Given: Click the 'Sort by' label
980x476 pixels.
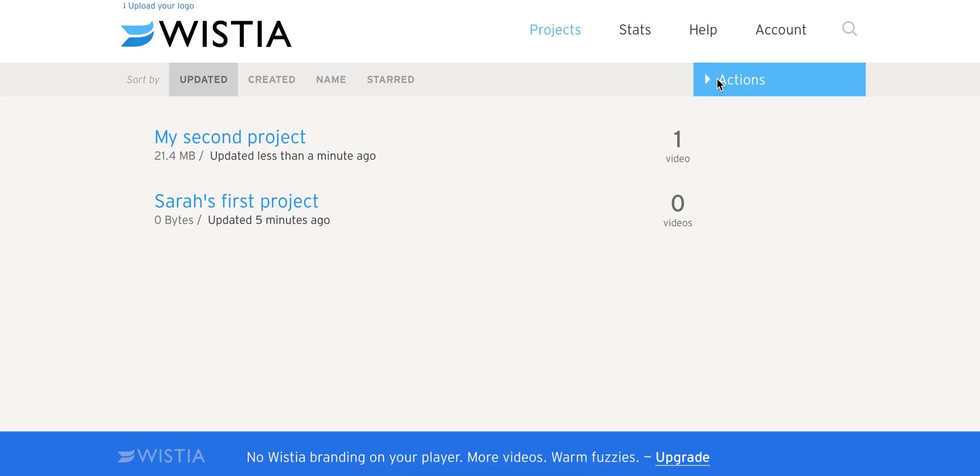Looking at the screenshot, I should (143, 80).
